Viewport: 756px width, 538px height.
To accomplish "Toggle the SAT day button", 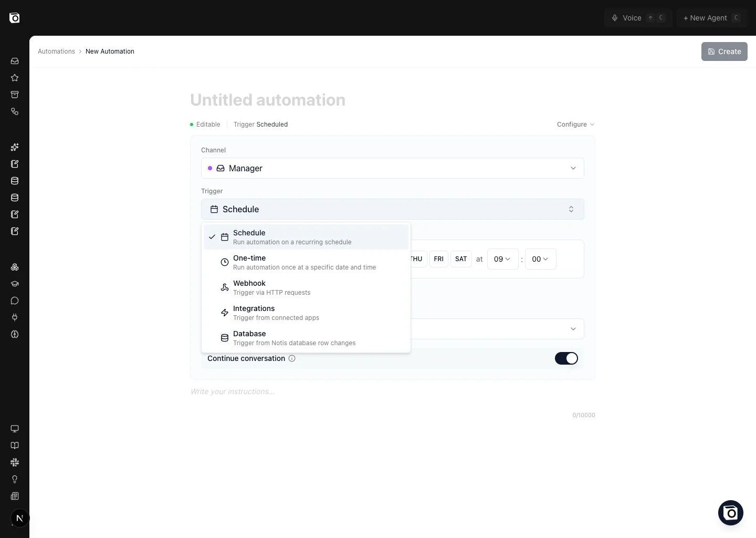I will pyautogui.click(x=461, y=259).
